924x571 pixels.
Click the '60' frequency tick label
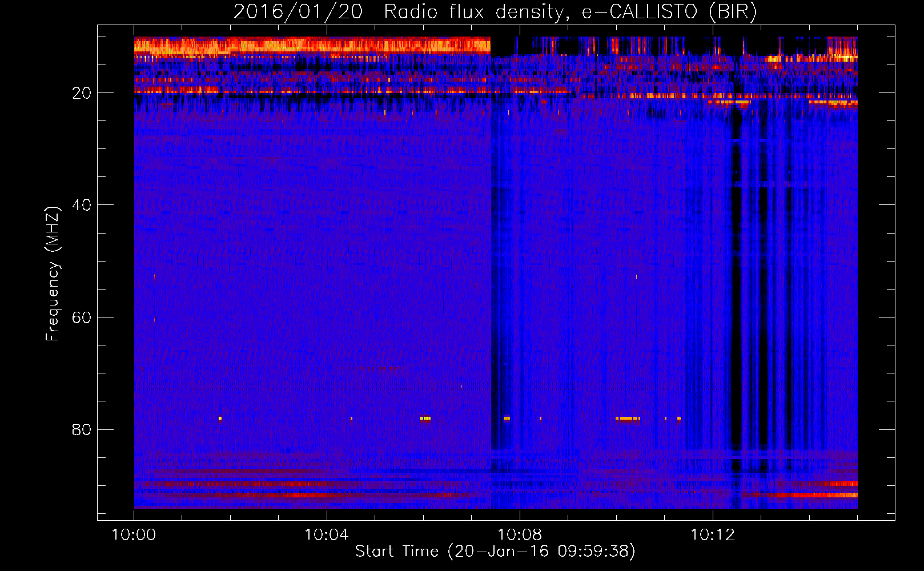pos(82,317)
